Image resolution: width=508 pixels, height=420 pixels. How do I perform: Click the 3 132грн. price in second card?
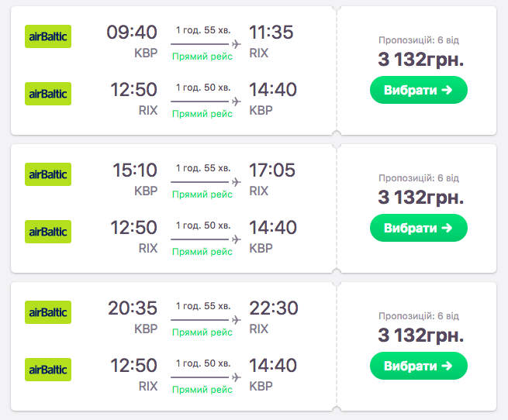[421, 197]
